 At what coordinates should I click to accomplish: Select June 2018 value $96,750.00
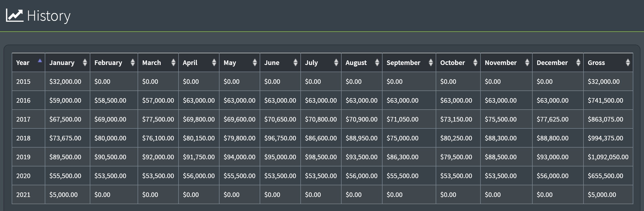point(280,138)
